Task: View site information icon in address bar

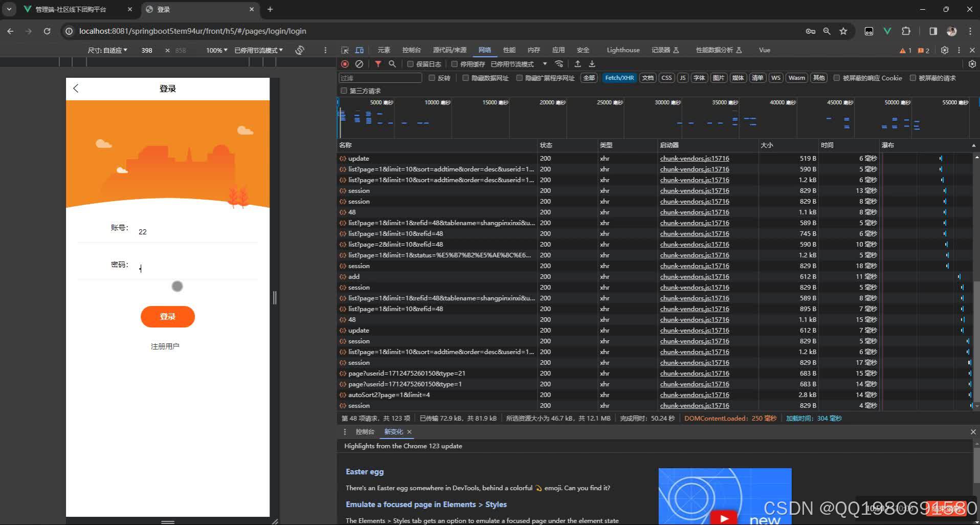Action: tap(69, 31)
